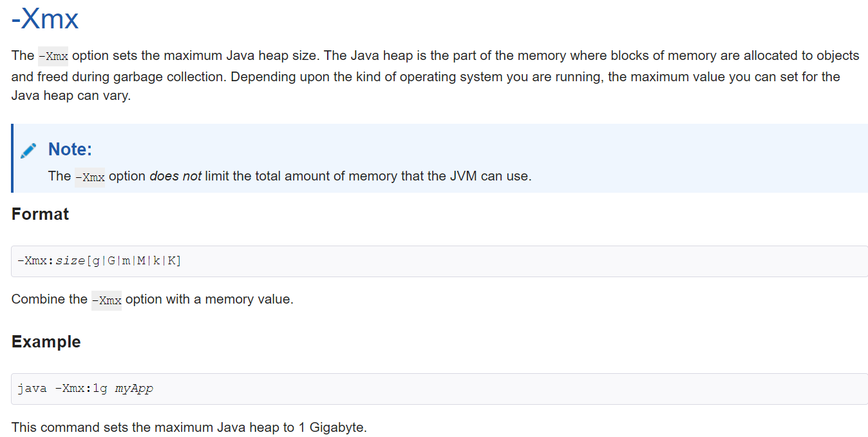Click the blue left border of the note box

12,158
